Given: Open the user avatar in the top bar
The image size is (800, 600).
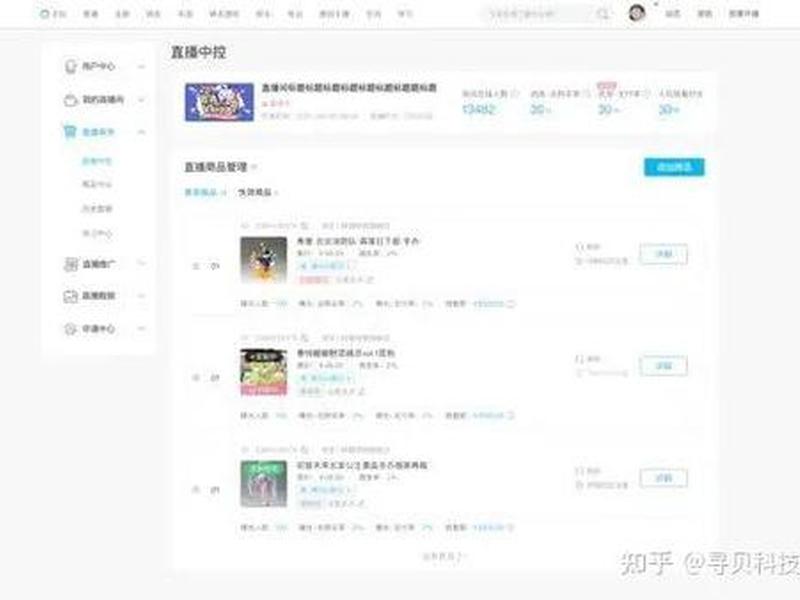Looking at the screenshot, I should point(637,13).
